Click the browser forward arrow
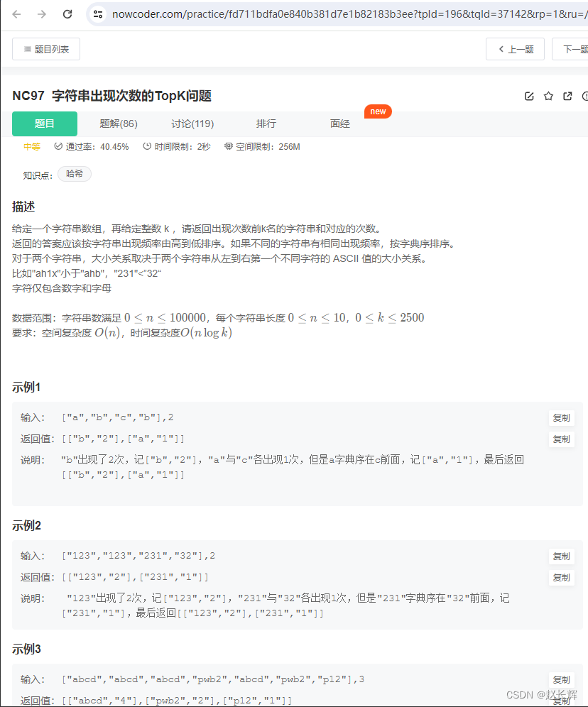This screenshot has width=588, height=707. click(x=41, y=13)
